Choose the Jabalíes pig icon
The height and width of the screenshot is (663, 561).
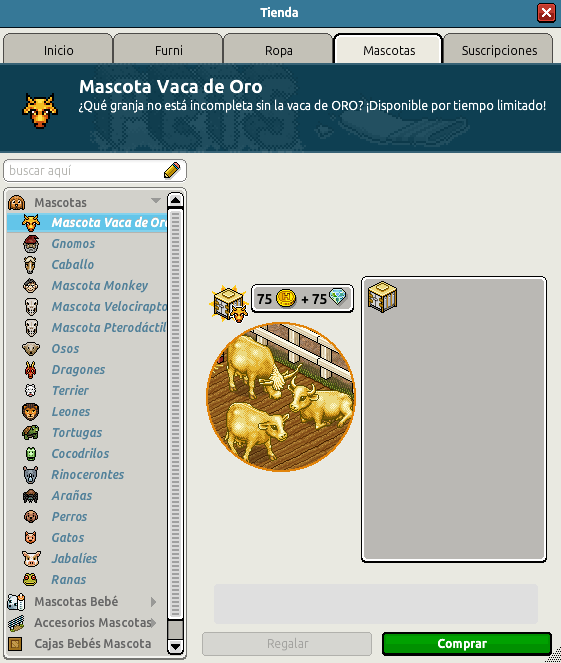coord(31,559)
